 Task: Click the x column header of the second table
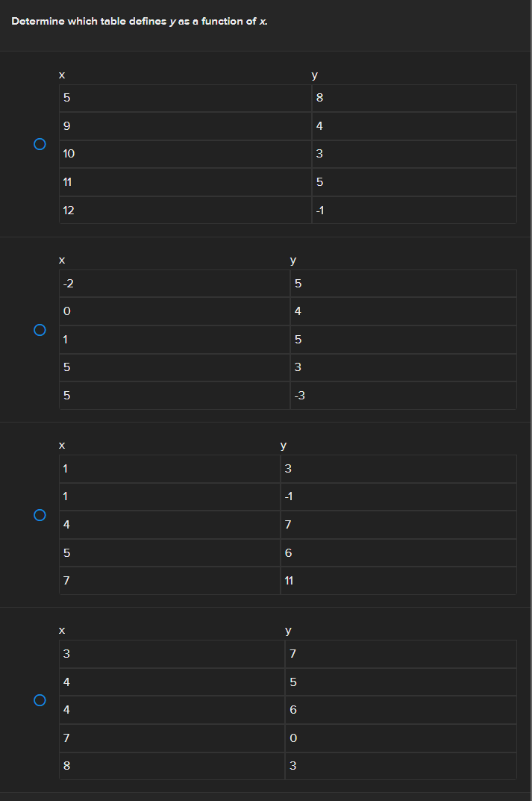[62, 260]
